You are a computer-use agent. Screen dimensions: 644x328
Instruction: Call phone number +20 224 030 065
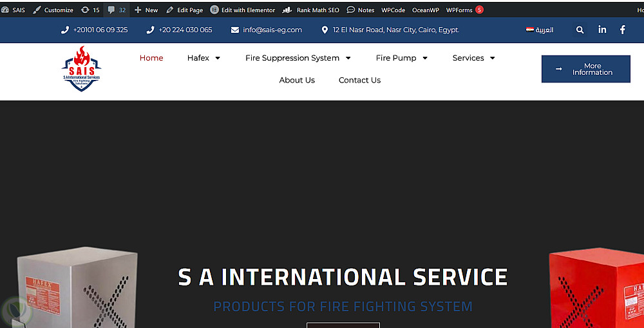coord(185,30)
